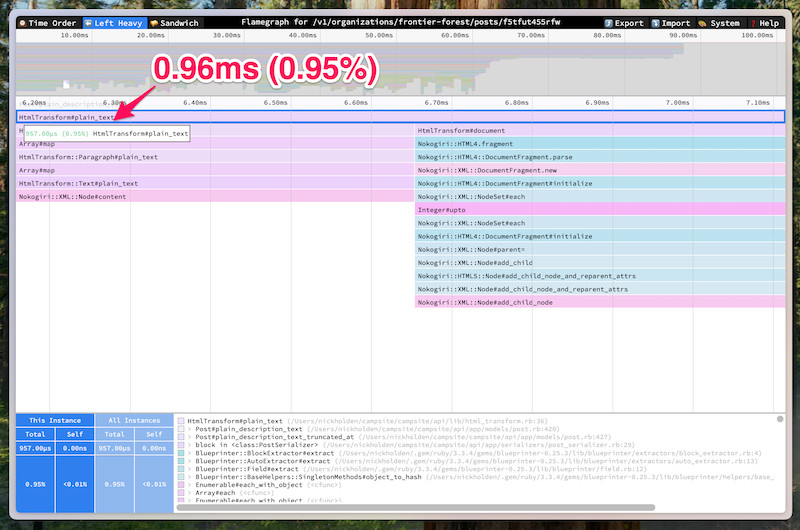
Task: Click the Import profile button
Action: point(671,23)
